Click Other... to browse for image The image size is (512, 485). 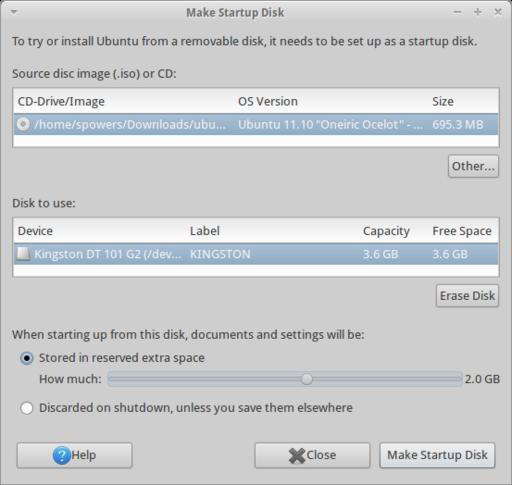tap(473, 166)
